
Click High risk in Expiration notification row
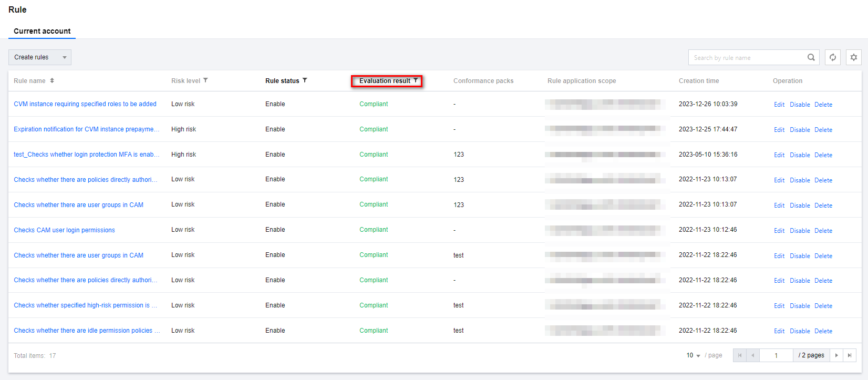[183, 129]
